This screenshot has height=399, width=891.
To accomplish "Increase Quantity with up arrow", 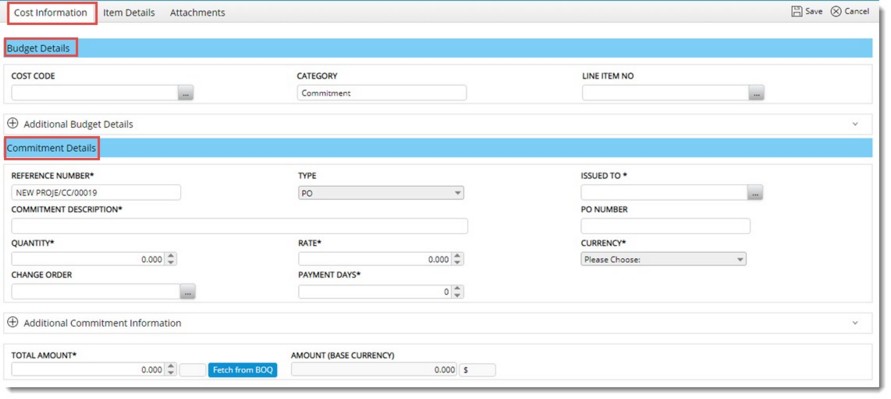I will [x=172, y=256].
